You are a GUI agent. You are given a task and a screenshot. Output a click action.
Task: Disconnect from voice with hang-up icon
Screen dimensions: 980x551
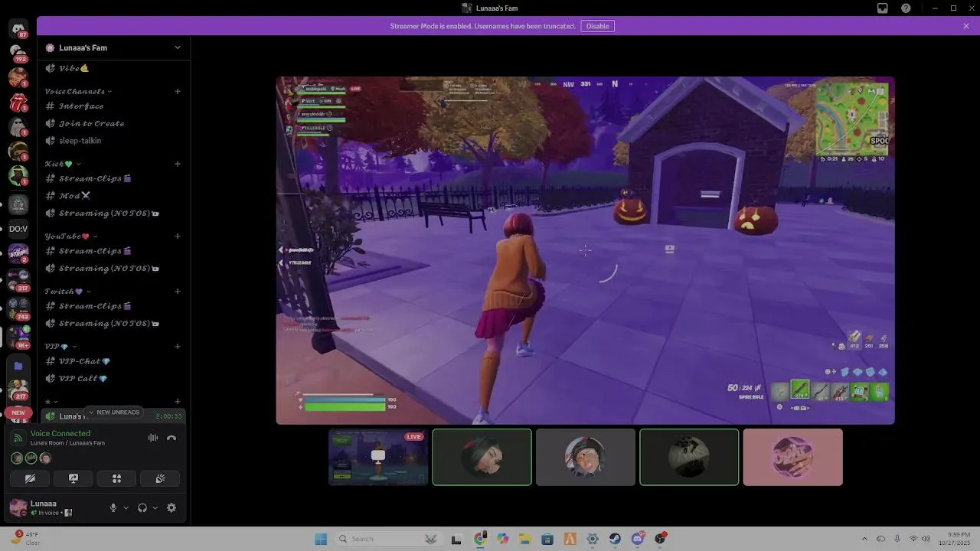coord(171,438)
